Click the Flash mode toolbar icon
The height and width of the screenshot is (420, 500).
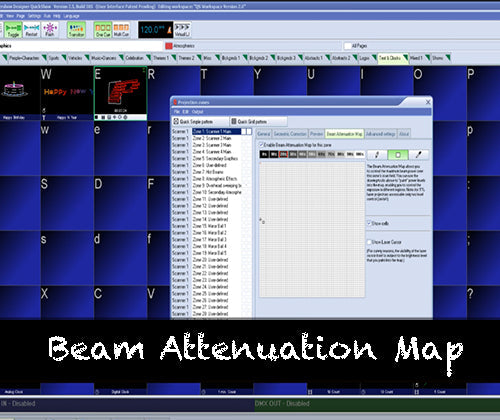(50, 30)
